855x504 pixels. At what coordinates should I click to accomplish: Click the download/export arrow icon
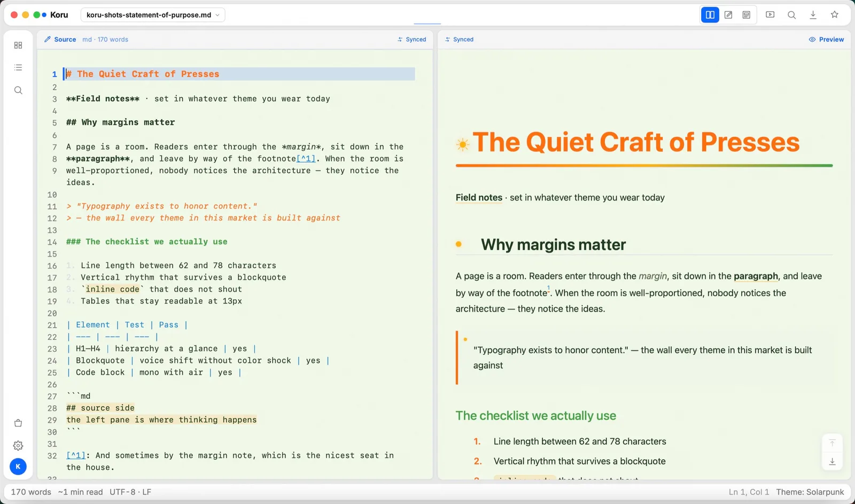click(813, 15)
